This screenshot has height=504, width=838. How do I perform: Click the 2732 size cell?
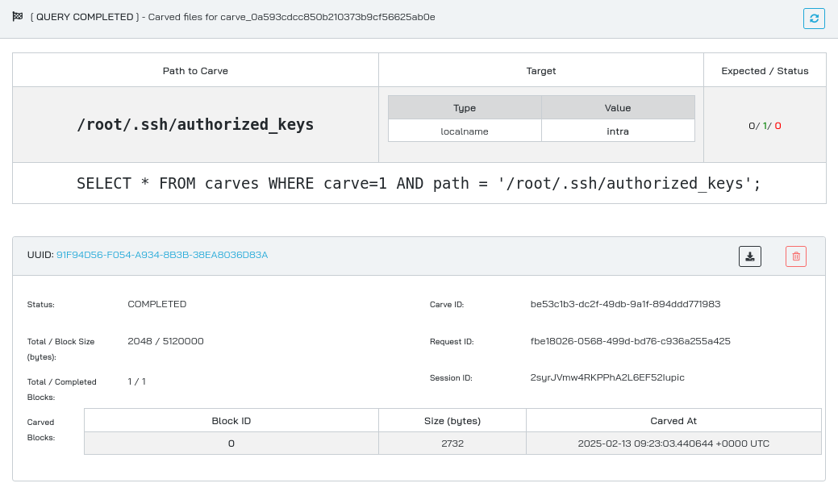(452, 444)
